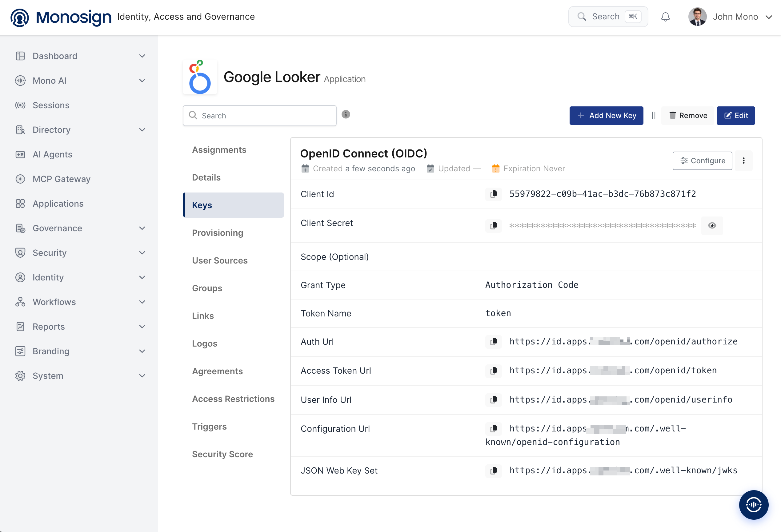This screenshot has width=781, height=532.
Task: Click the info icon beside search
Action: 346,114
